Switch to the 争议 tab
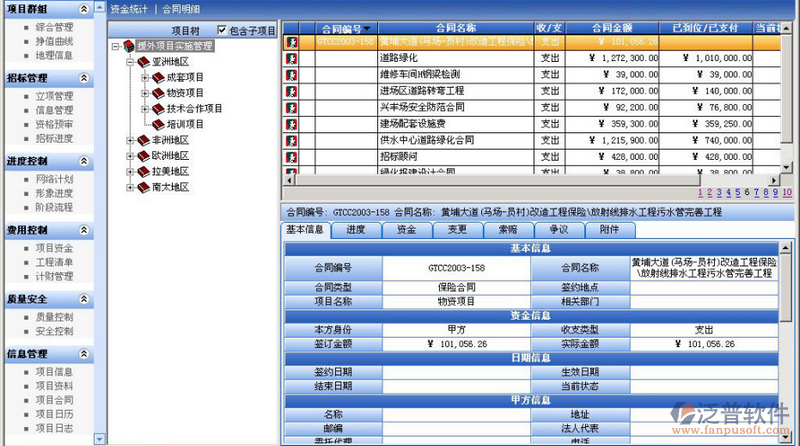 tap(559, 230)
